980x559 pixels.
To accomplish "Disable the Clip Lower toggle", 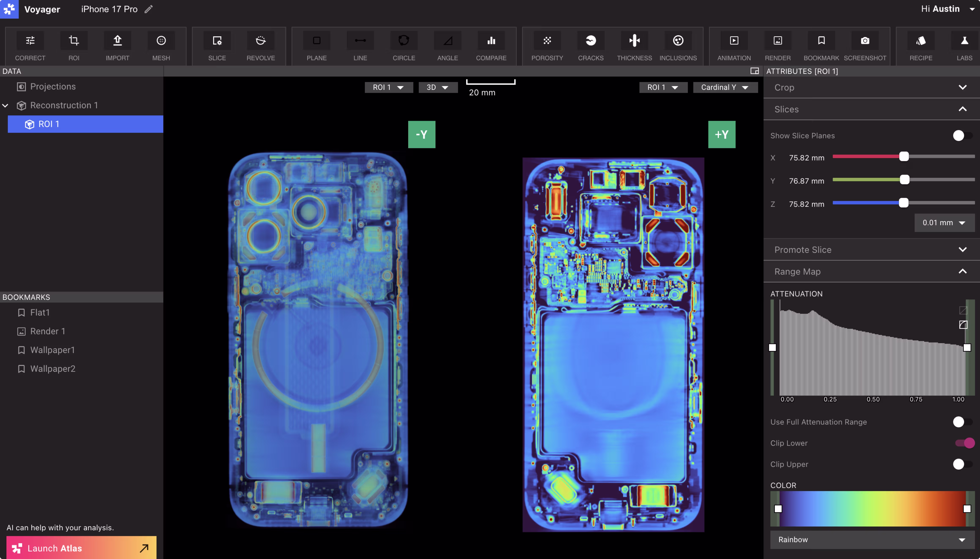I will coord(964,443).
